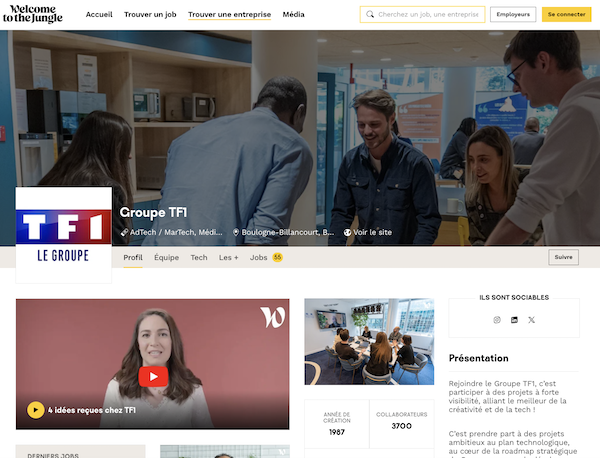
Task: Open the Jobs tab with 55 badge
Action: point(266,258)
